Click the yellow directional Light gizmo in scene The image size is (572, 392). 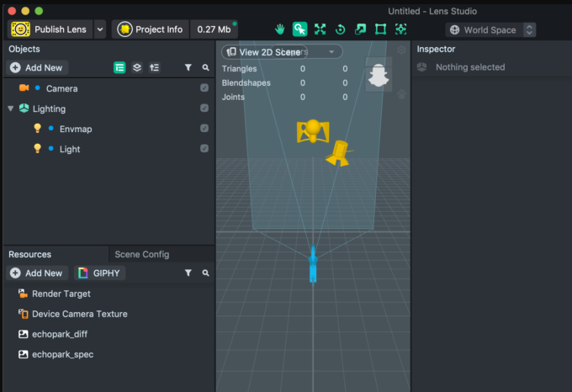tap(339, 153)
